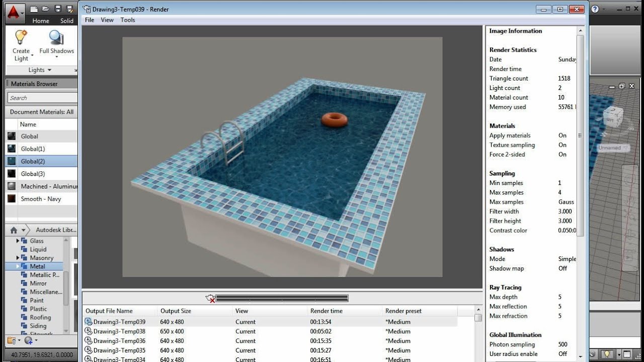The height and width of the screenshot is (362, 644).
Task: Expand the Glass category tree node
Action: [18, 241]
